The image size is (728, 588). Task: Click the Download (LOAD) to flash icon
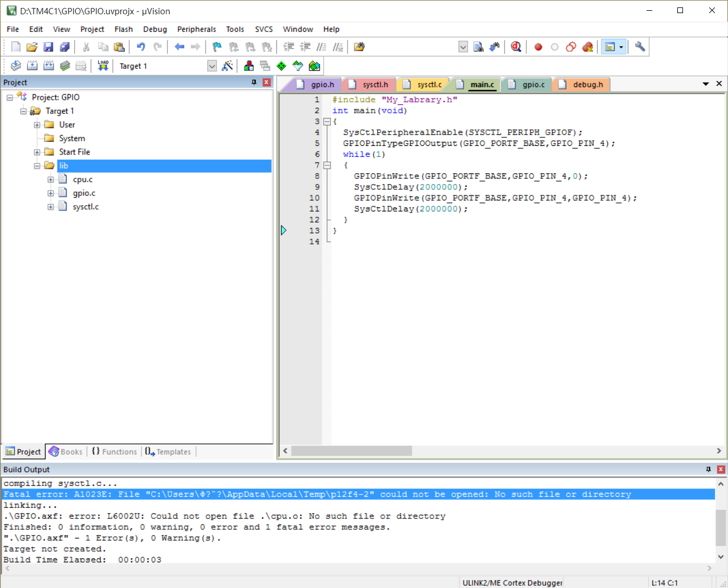click(x=103, y=66)
